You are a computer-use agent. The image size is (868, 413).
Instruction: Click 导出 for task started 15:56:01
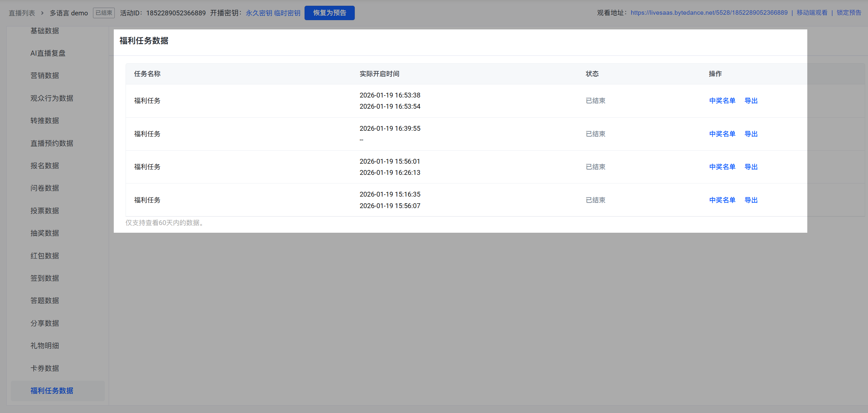(751, 167)
